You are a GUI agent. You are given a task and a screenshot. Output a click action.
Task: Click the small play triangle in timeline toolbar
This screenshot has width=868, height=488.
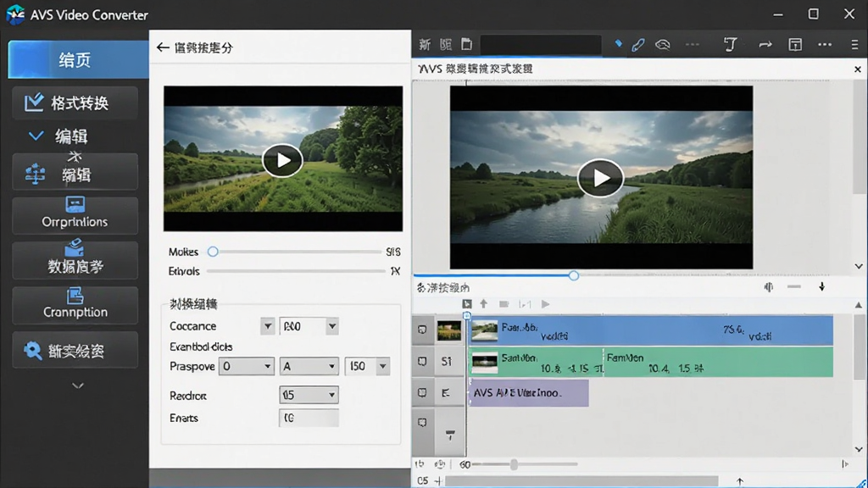pyautogui.click(x=545, y=304)
